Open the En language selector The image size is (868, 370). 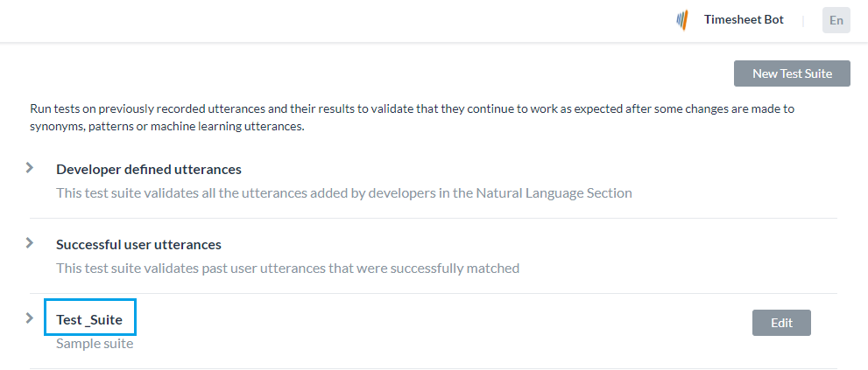(x=836, y=20)
